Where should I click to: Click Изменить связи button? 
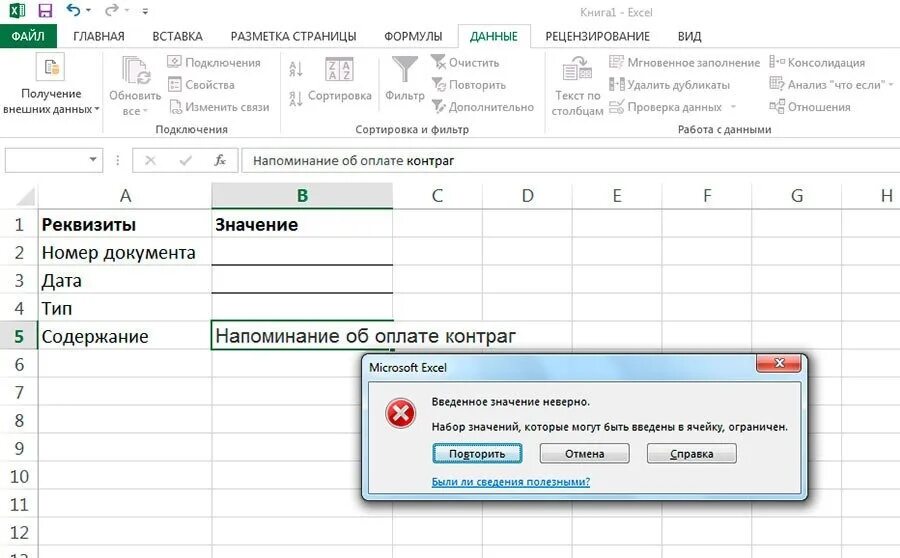click(x=219, y=107)
